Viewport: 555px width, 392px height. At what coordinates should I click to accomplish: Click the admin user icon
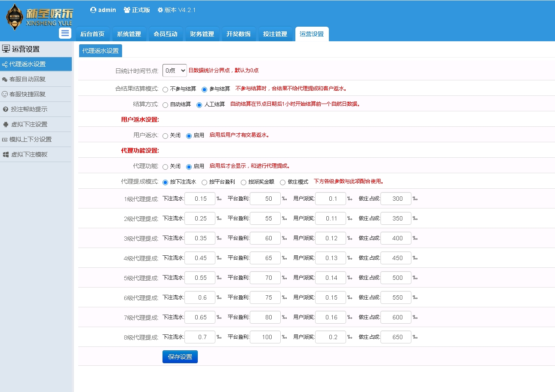point(93,10)
